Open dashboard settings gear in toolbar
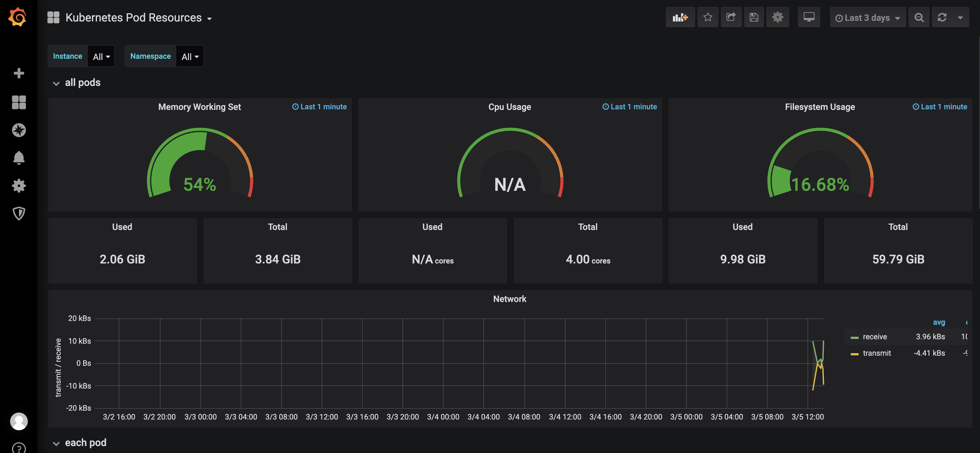 tap(777, 17)
